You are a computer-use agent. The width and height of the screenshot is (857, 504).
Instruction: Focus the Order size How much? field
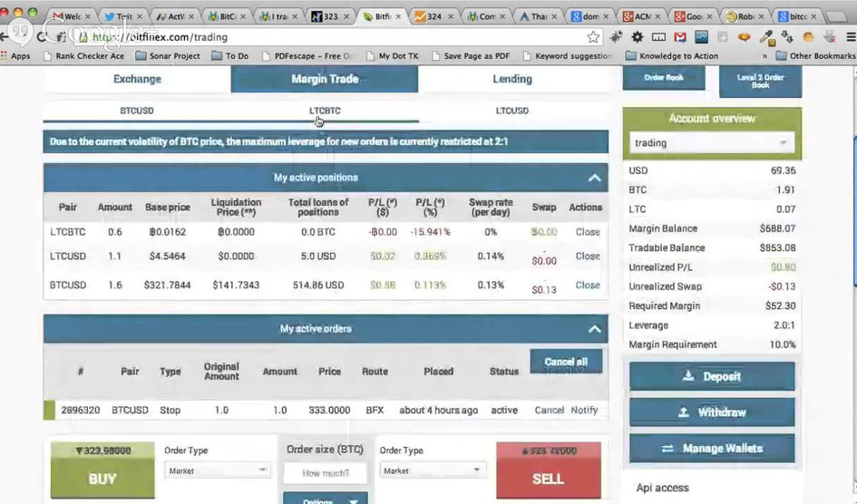click(x=326, y=473)
